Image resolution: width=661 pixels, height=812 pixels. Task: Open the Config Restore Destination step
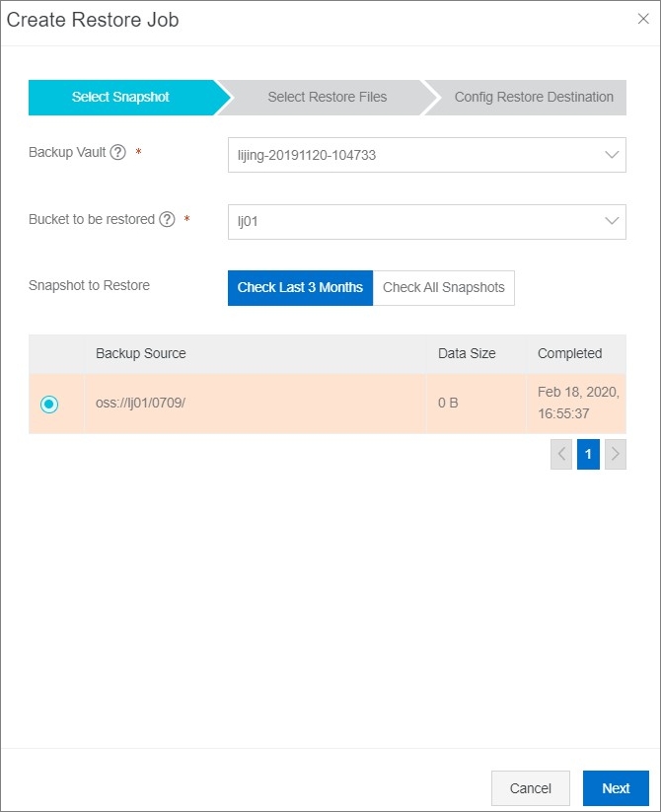(533, 98)
